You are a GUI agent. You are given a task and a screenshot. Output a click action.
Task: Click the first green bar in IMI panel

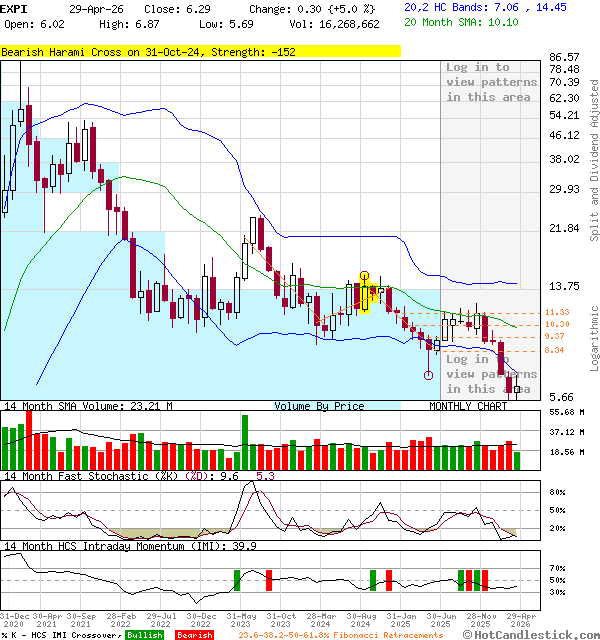(237, 579)
